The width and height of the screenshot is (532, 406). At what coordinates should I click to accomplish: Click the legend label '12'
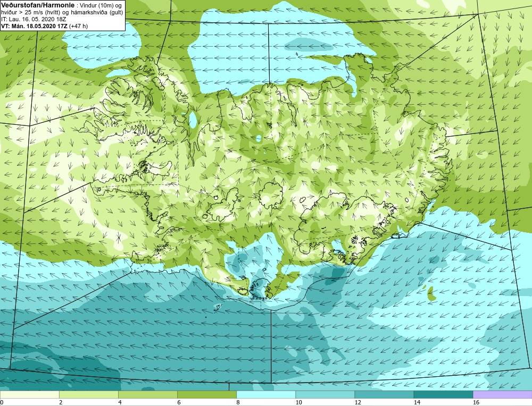(x=358, y=402)
